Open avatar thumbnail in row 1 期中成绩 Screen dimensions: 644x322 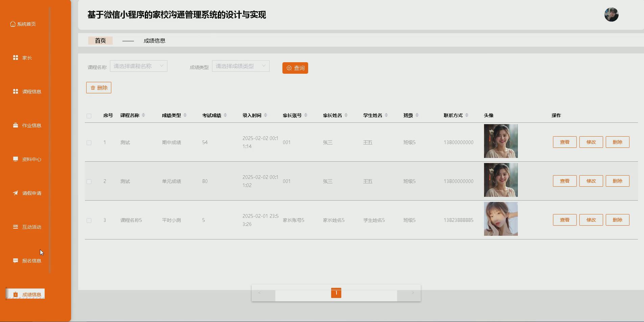(x=501, y=141)
